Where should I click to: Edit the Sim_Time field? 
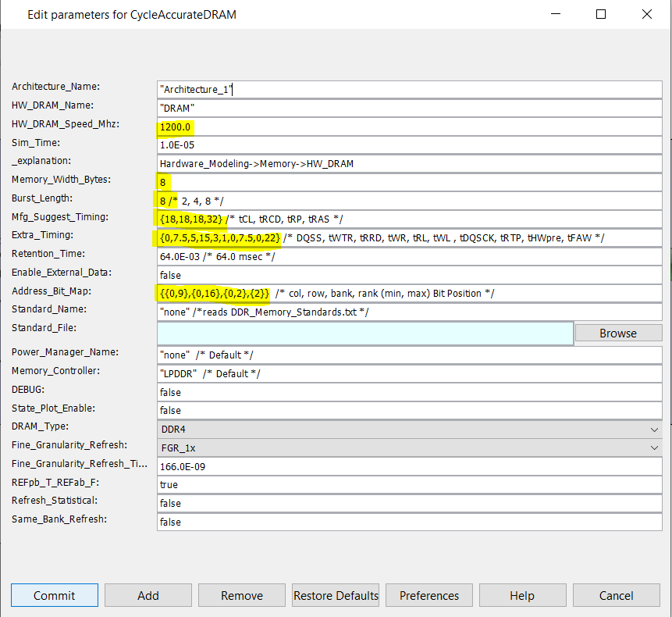[x=410, y=145]
